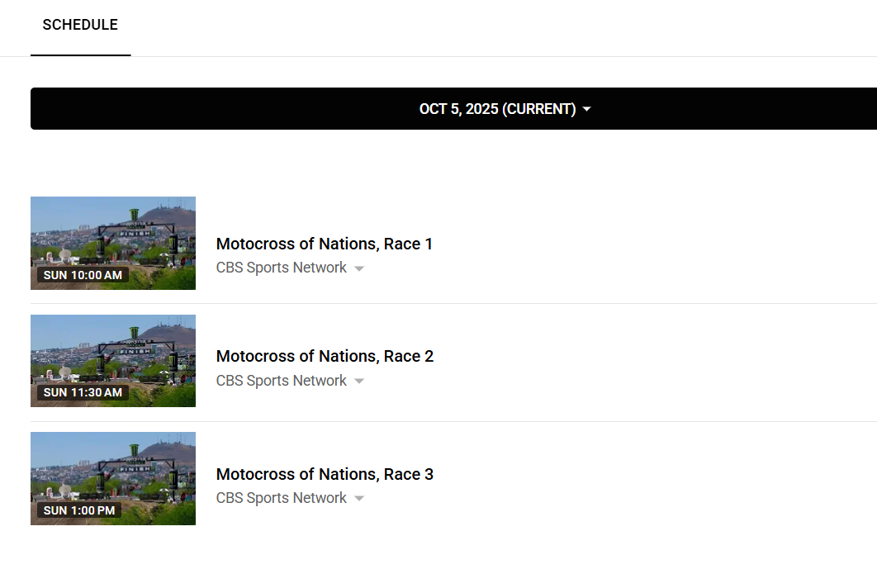Expand the network arrow for Race 1
This screenshot has height=588, width=877.
[359, 268]
